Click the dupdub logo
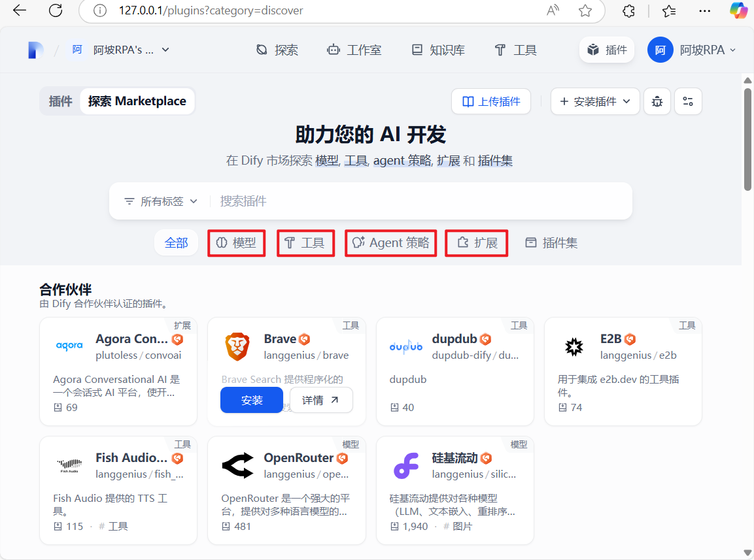Screen dimensions: 754x560 (406, 346)
